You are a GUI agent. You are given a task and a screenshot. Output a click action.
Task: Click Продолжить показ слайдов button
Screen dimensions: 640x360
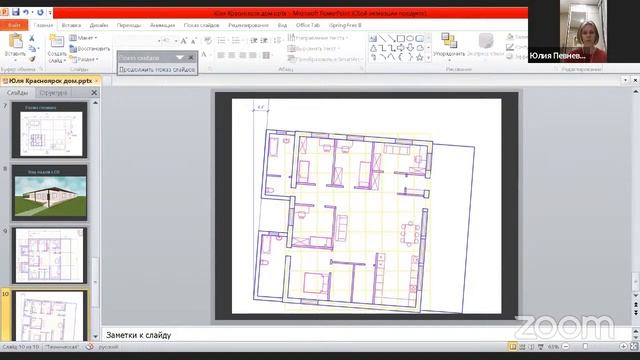click(x=157, y=69)
